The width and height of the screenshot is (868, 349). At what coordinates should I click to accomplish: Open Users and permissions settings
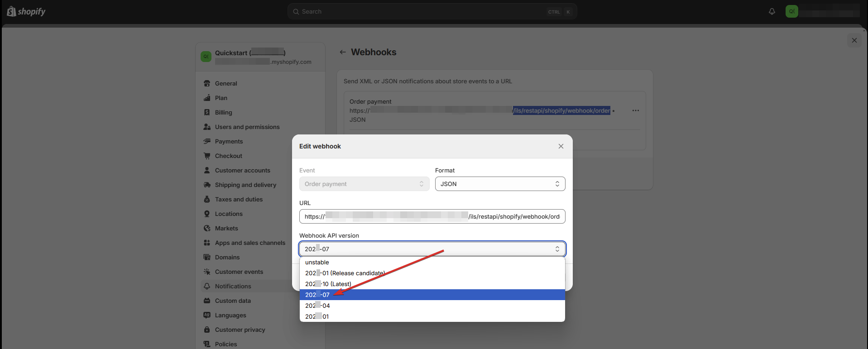pyautogui.click(x=247, y=127)
